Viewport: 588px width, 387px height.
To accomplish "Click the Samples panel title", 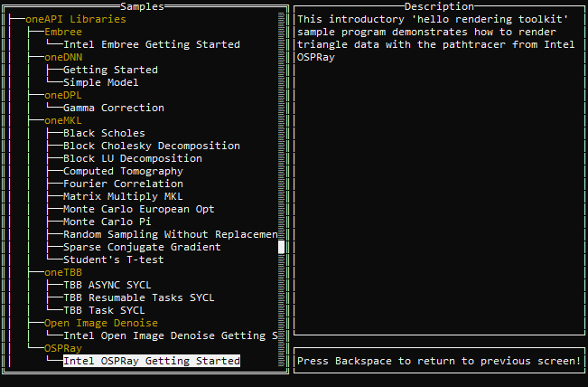I will tap(142, 6).
